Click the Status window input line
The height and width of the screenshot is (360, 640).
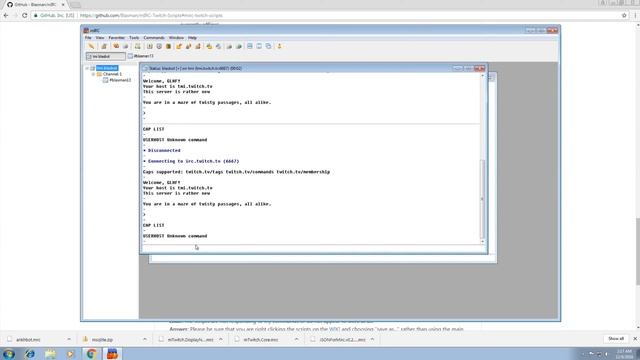pyautogui.click(x=313, y=248)
